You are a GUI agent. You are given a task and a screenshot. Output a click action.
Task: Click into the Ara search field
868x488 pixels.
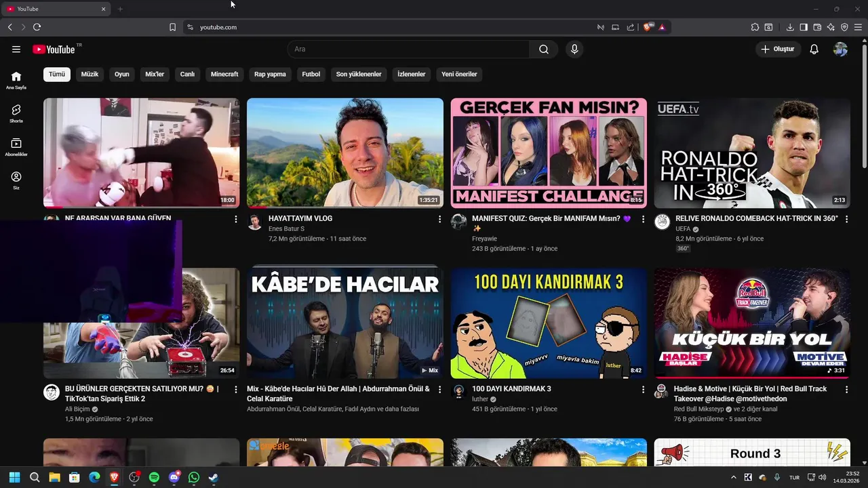[408, 49]
